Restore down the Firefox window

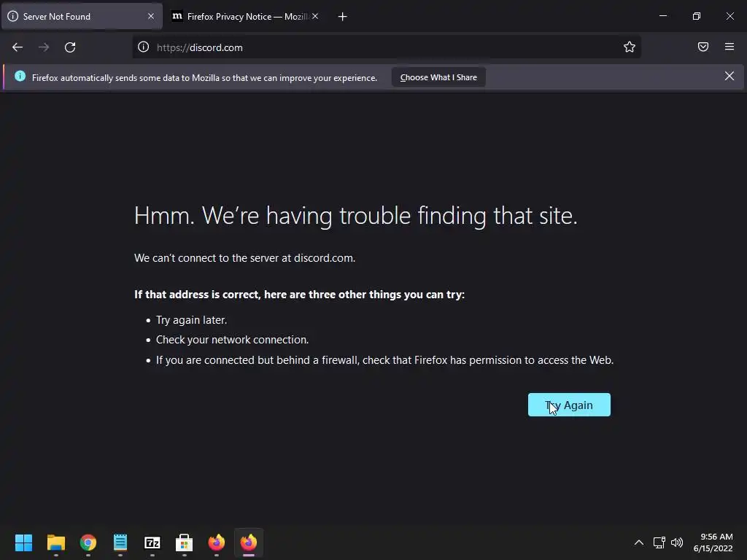(x=697, y=16)
